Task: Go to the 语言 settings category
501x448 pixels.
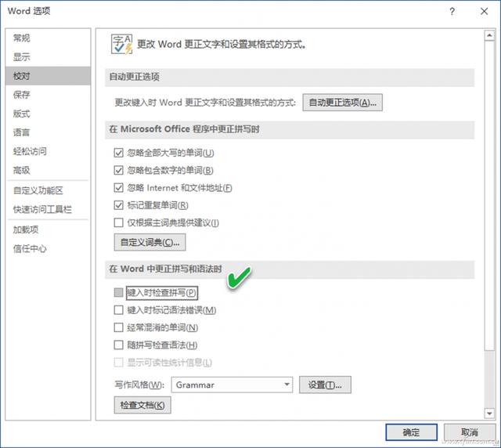Action: [48, 132]
